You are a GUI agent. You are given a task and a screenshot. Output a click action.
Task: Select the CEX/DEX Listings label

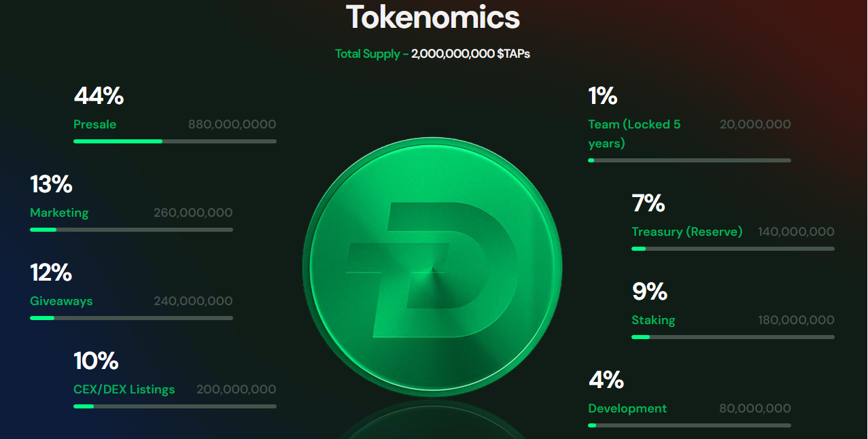click(124, 389)
